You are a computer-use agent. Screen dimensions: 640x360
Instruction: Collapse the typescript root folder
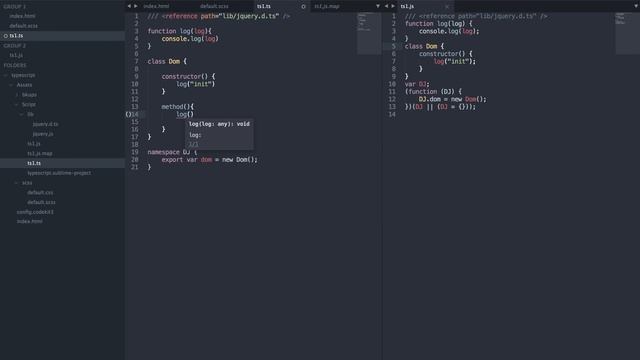[x=6, y=75]
